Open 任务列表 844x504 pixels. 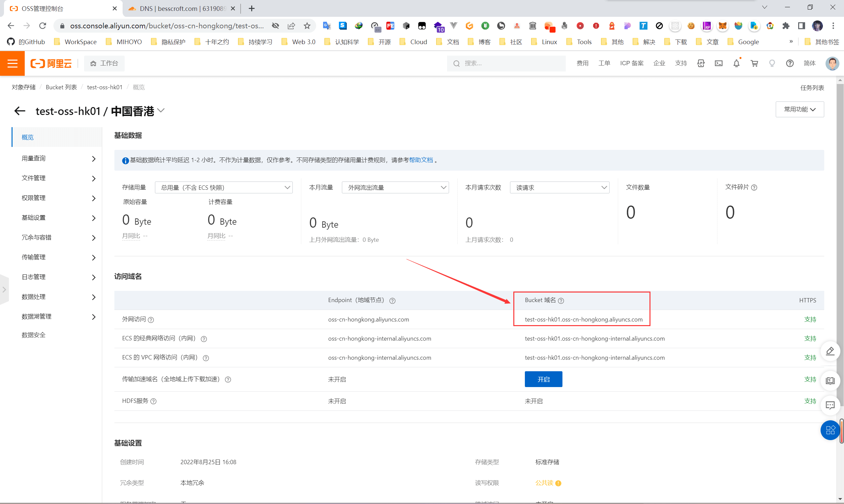tap(812, 88)
